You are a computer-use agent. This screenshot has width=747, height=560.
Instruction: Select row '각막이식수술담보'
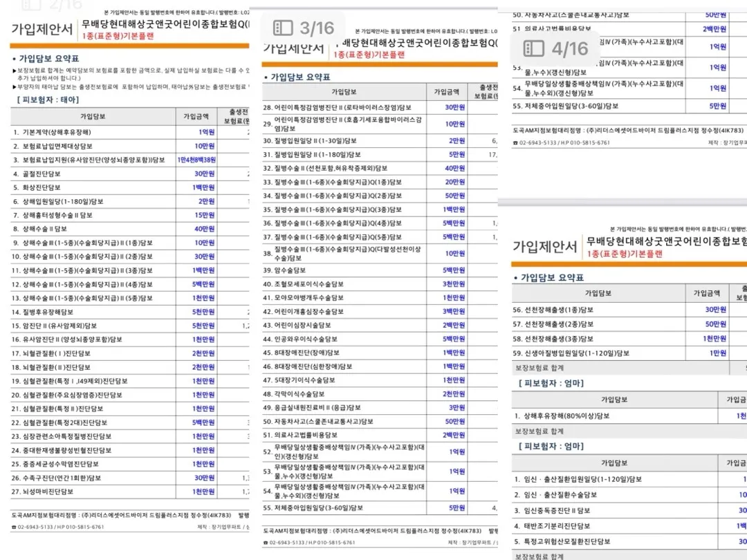click(x=380, y=394)
